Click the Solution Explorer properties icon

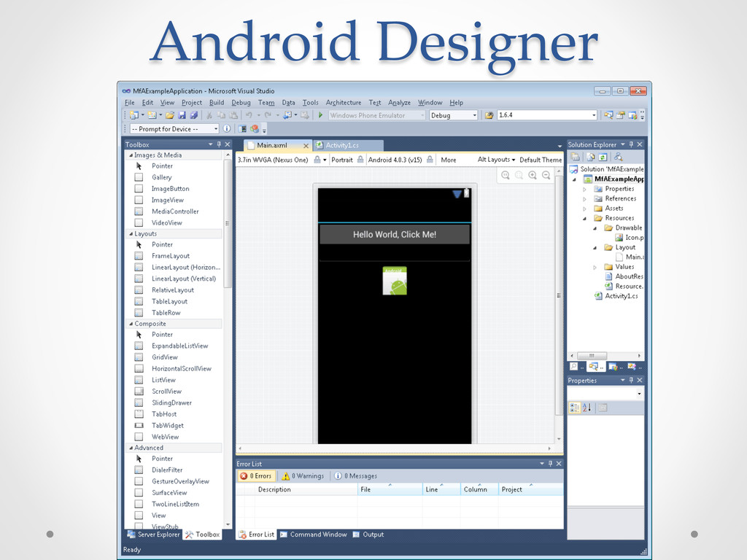coord(576,157)
